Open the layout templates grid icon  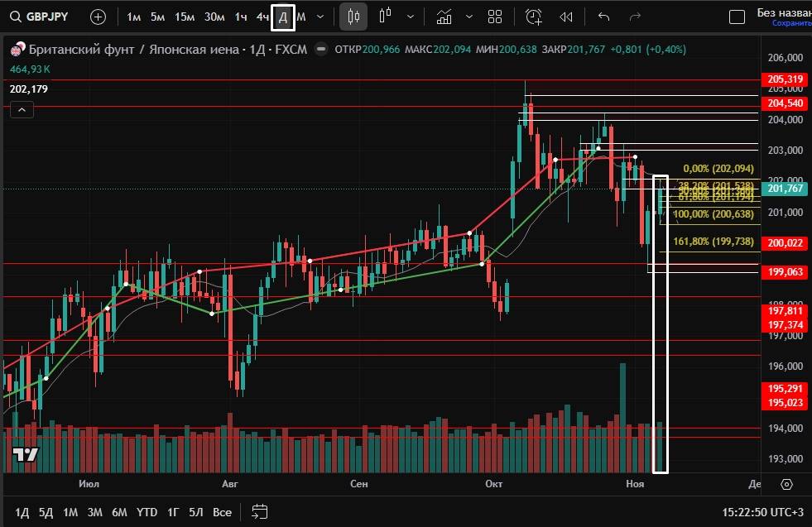pyautogui.click(x=495, y=17)
